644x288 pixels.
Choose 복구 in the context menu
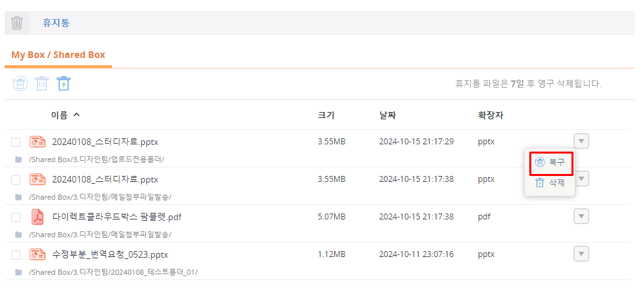(x=550, y=163)
